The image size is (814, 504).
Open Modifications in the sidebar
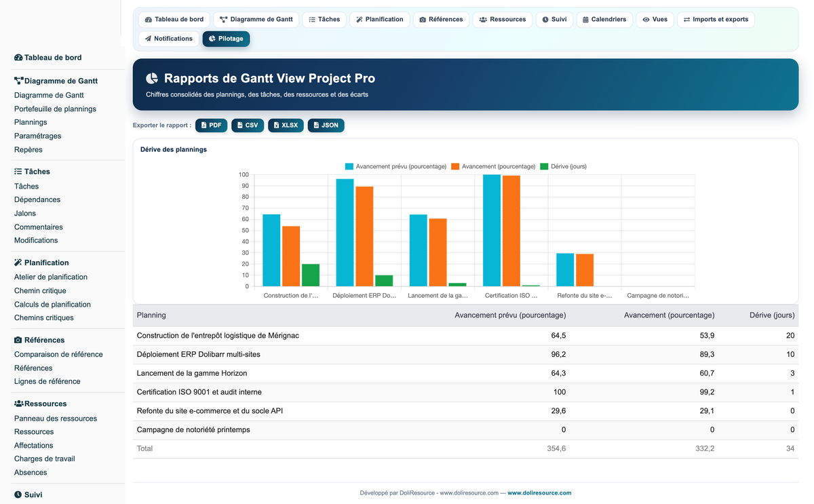coord(36,240)
